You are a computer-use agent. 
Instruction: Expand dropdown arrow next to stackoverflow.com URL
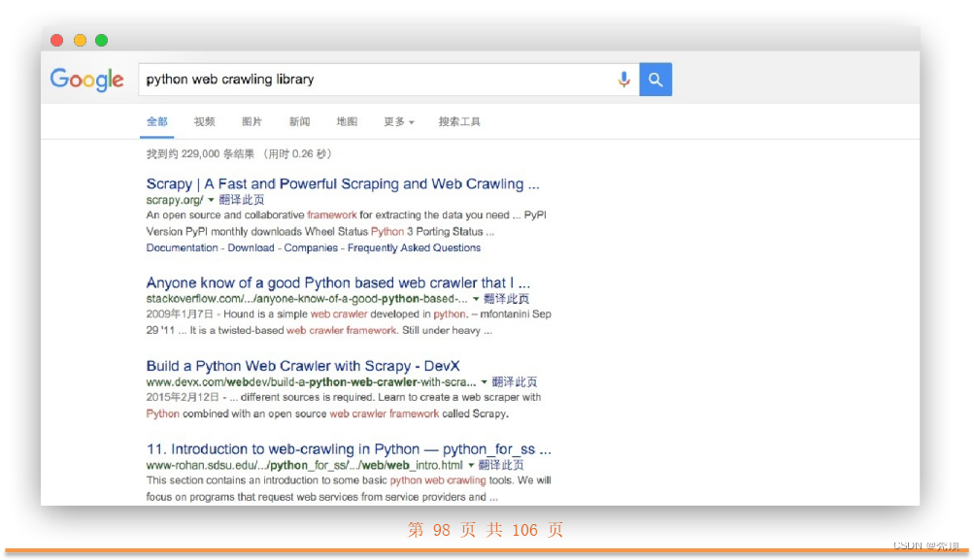pos(476,299)
